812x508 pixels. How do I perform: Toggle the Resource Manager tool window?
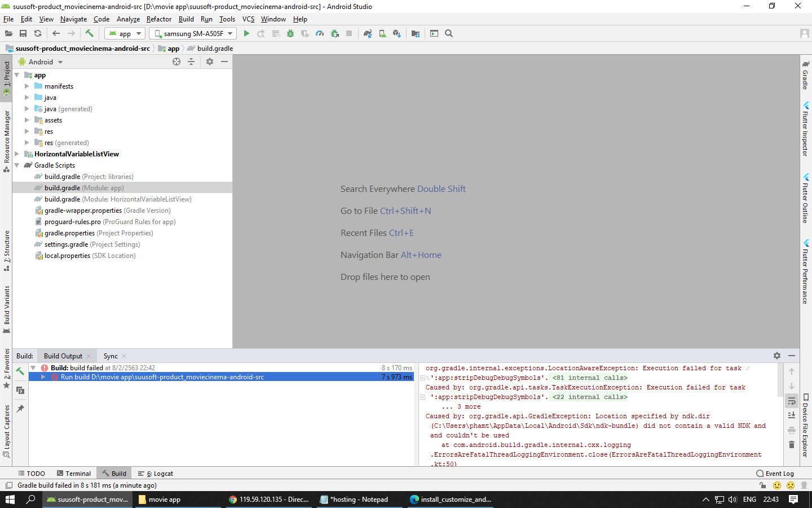[x=7, y=141]
